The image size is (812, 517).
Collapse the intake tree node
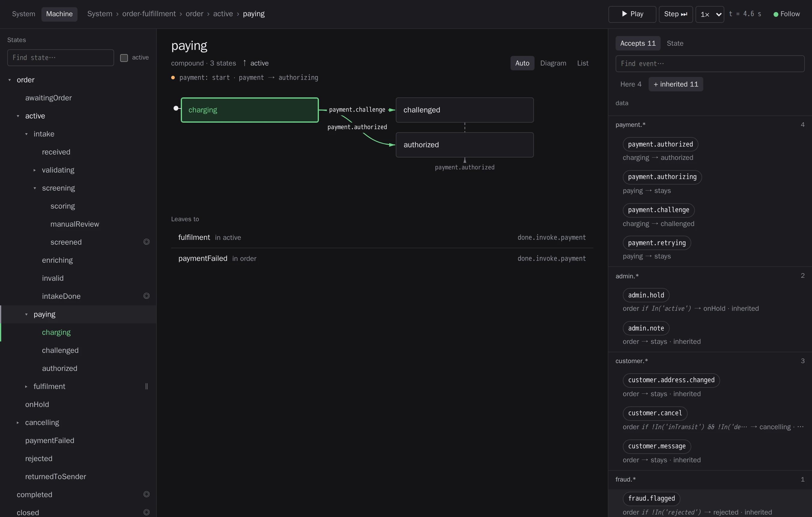coord(26,134)
